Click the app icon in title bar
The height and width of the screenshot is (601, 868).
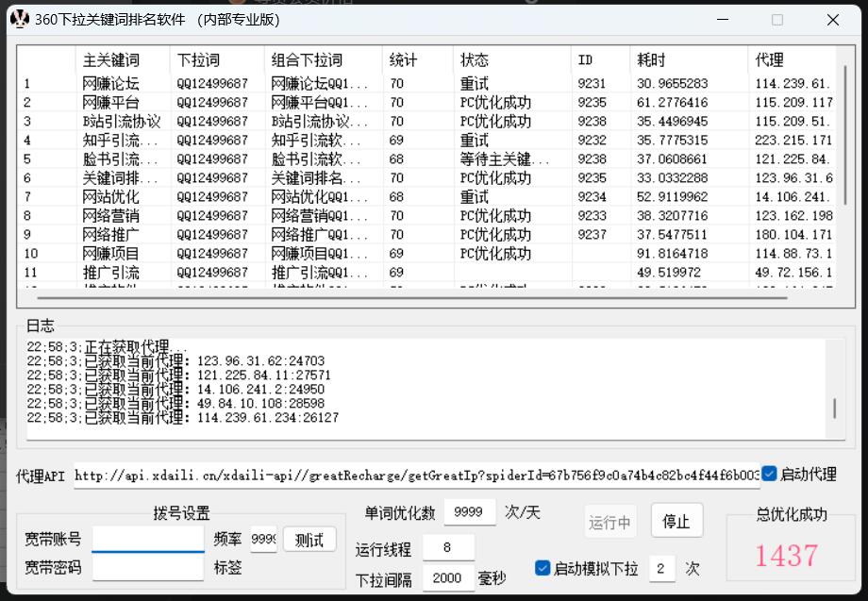click(x=20, y=19)
